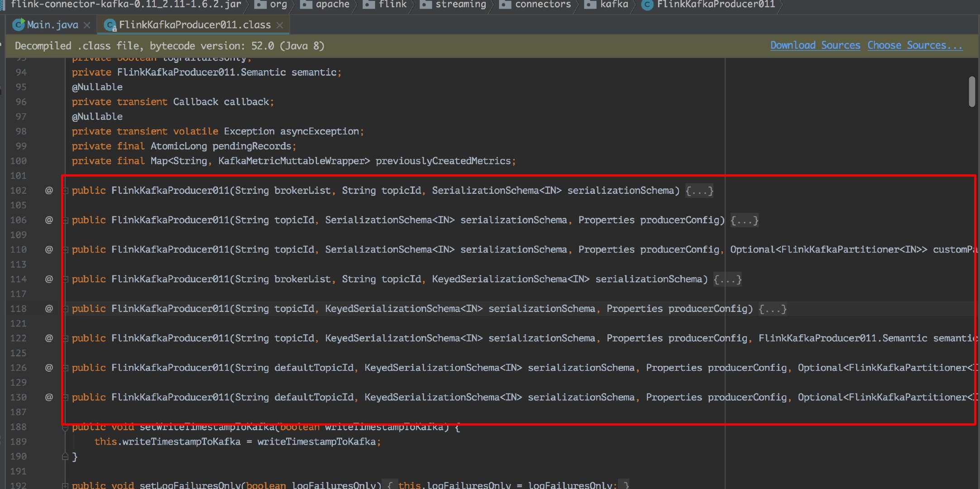Expand the folded constructor on line 118

[x=65, y=309]
